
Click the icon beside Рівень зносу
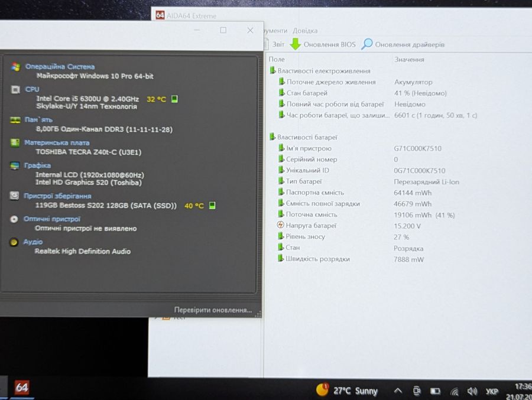coord(281,236)
